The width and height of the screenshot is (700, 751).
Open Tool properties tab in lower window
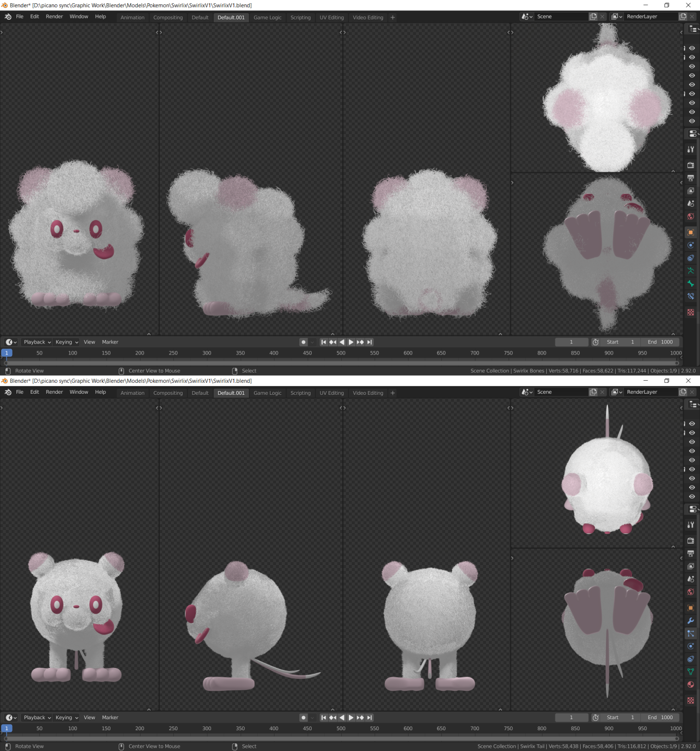pos(691,525)
